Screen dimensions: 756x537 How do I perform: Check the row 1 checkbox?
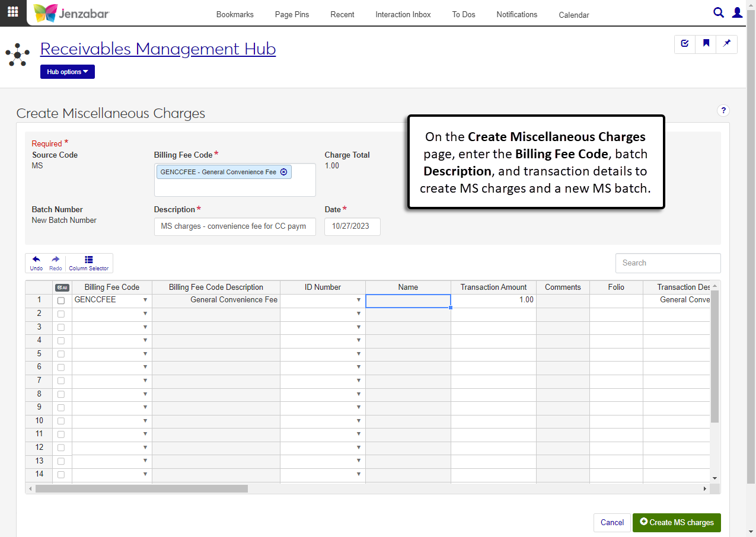(x=61, y=301)
